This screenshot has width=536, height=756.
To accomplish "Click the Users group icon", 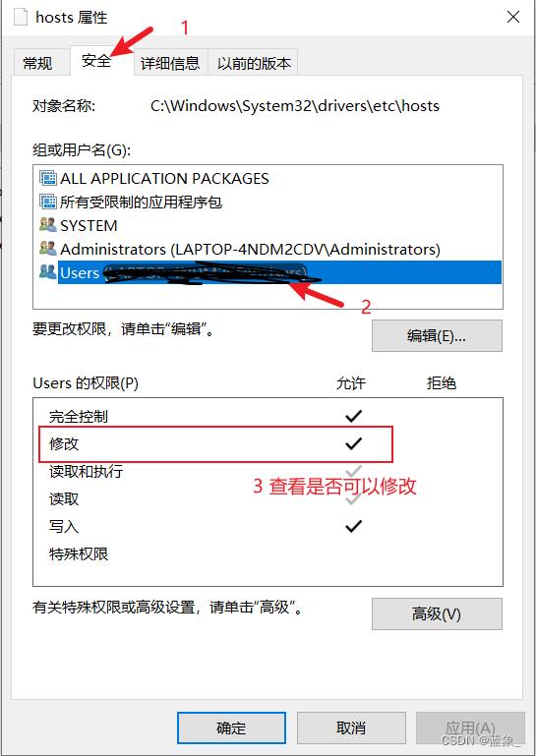I will coord(48,272).
